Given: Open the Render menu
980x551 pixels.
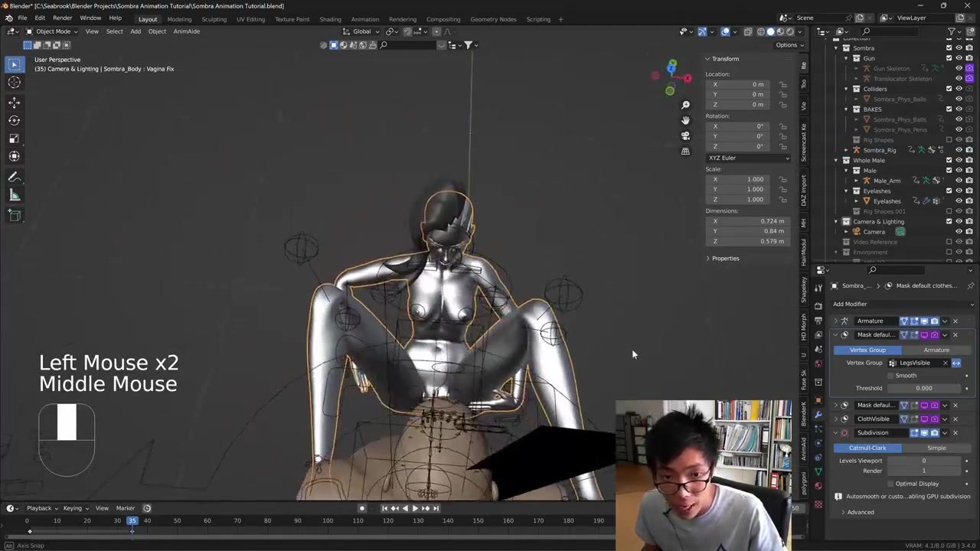Looking at the screenshot, I should [62, 18].
